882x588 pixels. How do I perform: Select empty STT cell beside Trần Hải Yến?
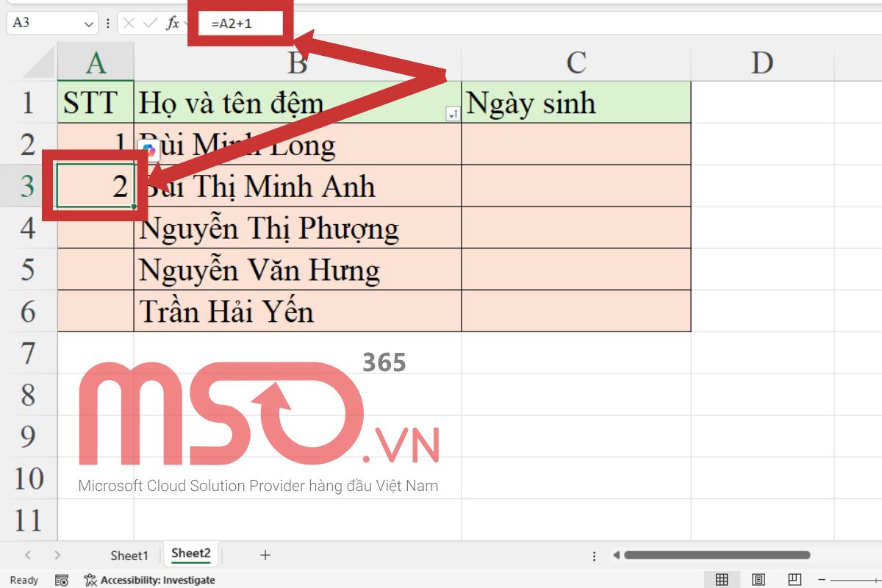[x=96, y=312]
